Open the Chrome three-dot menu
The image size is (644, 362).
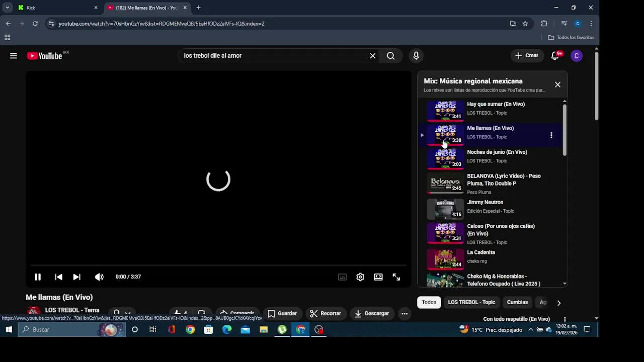tap(591, 24)
